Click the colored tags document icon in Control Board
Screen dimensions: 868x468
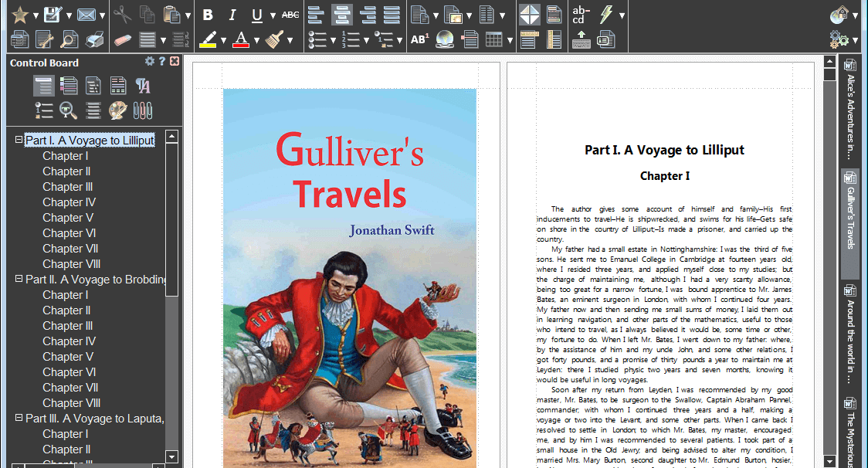69,85
